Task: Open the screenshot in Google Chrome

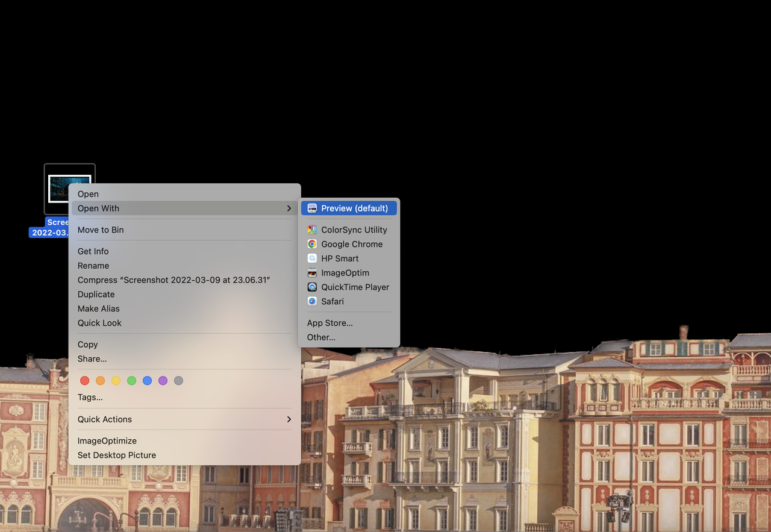Action: (351, 244)
